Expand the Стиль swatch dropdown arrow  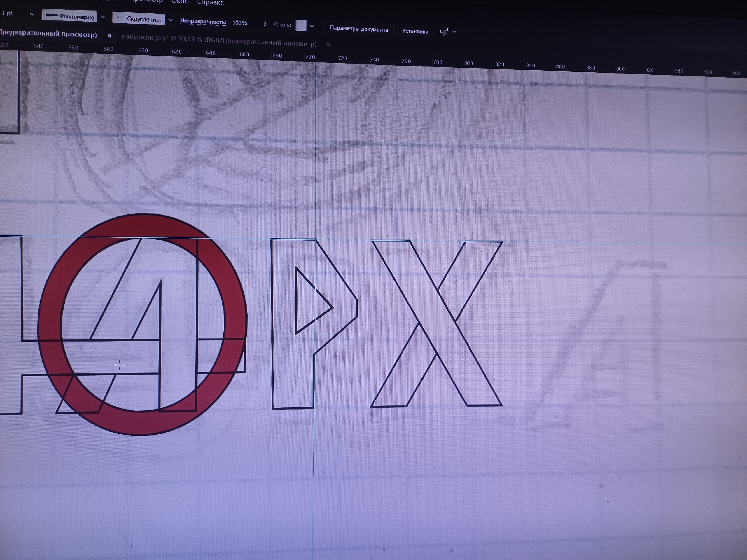coord(312,26)
